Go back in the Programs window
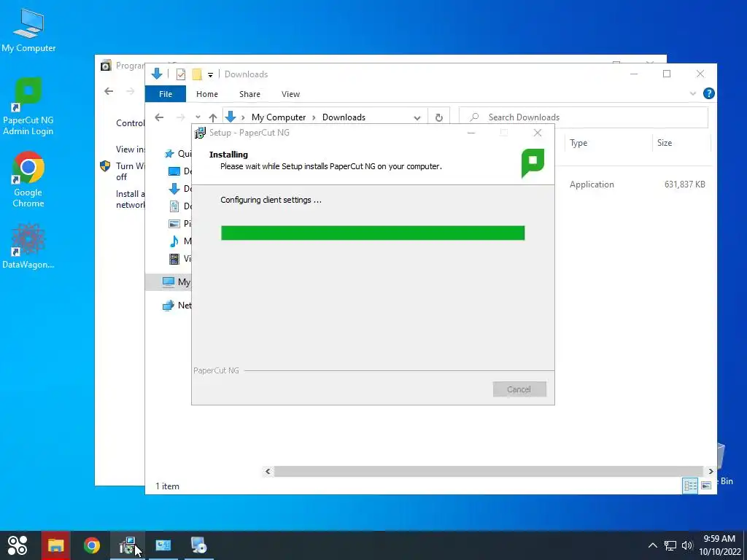The image size is (747, 560). [x=109, y=91]
